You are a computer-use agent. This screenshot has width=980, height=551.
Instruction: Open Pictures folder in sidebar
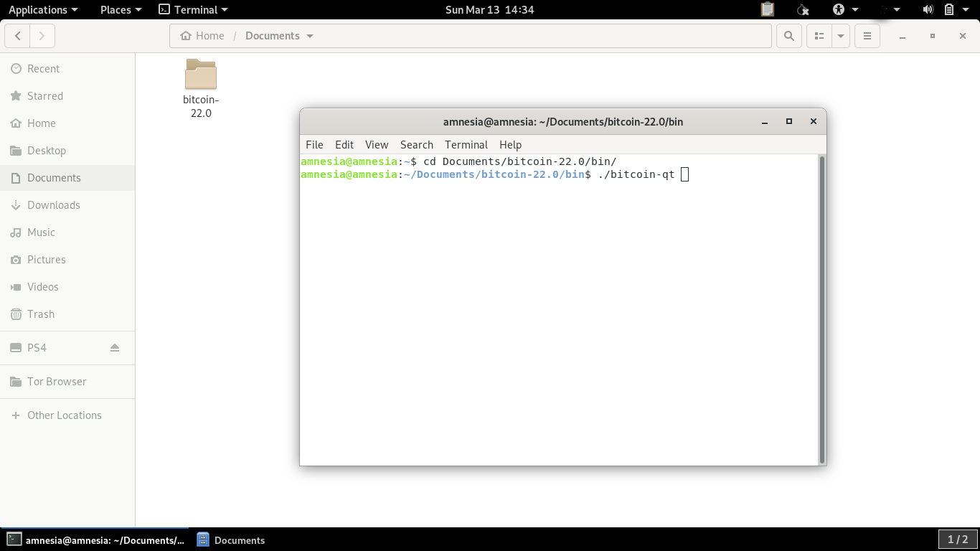67,260
